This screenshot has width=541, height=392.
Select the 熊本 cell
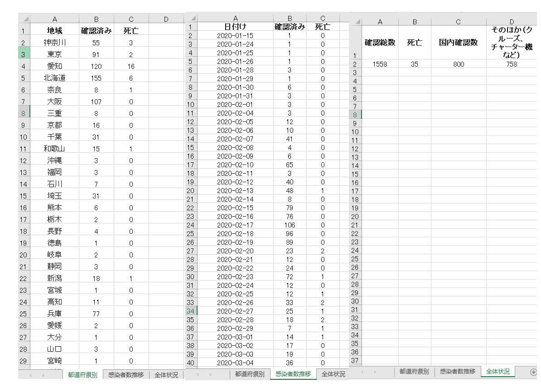coord(54,208)
